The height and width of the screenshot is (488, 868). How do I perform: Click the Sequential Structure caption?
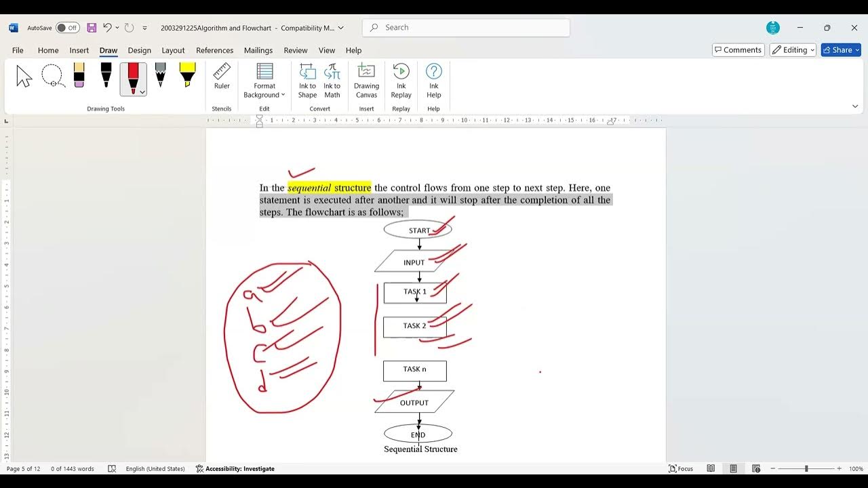(420, 449)
